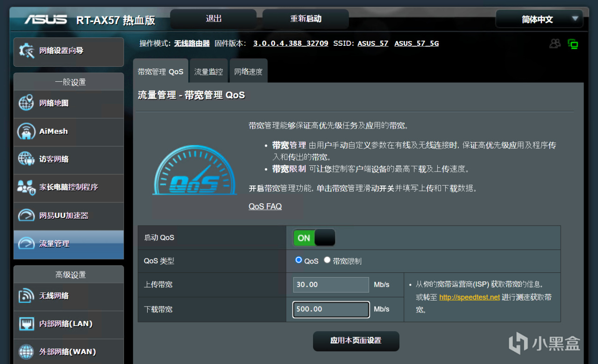The image size is (598, 364).
Task: Click the network setup wizard icon
Action: [26, 51]
